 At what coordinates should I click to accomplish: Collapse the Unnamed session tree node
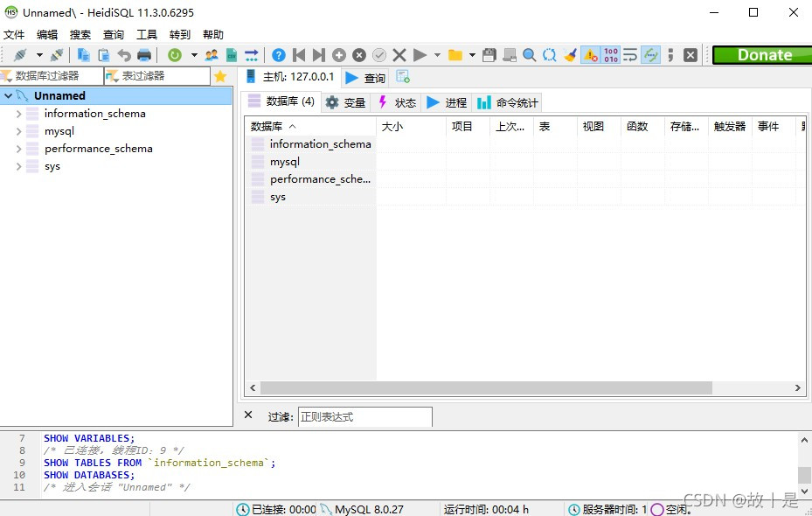tap(8, 96)
